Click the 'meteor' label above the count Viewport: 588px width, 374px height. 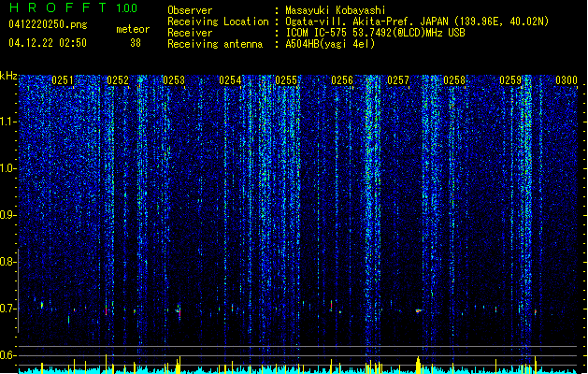[133, 29]
